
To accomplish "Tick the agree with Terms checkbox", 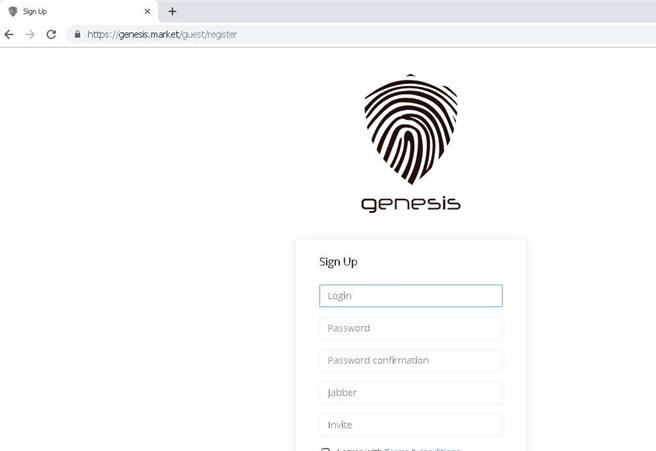I will pos(325,449).
